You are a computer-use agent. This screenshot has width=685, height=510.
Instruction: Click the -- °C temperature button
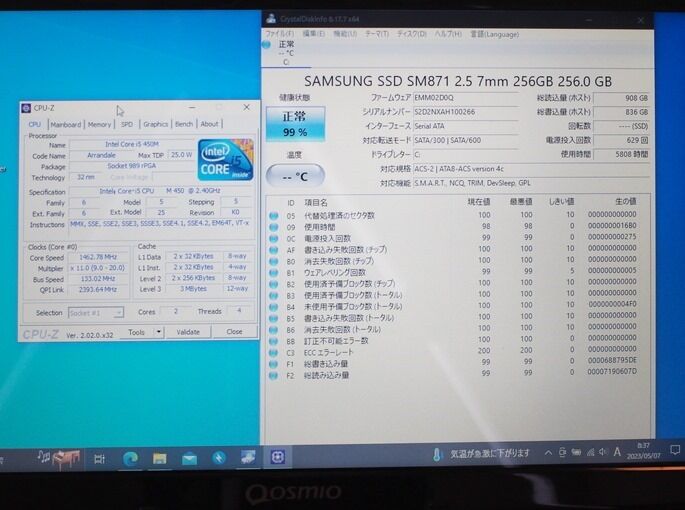(x=295, y=176)
